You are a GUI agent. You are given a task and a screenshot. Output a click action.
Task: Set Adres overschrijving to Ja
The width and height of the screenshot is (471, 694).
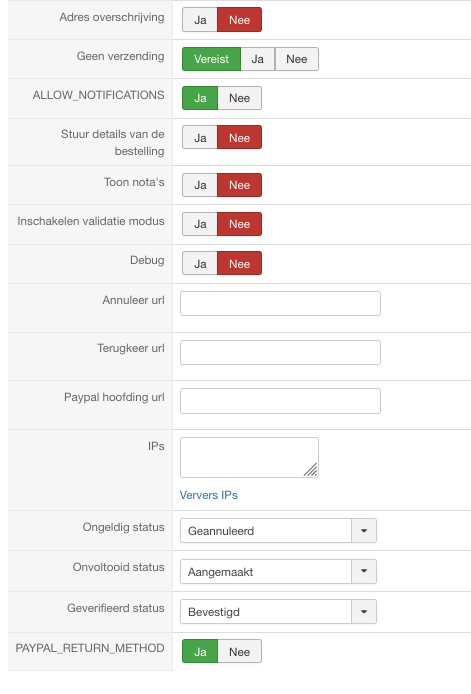pos(200,20)
